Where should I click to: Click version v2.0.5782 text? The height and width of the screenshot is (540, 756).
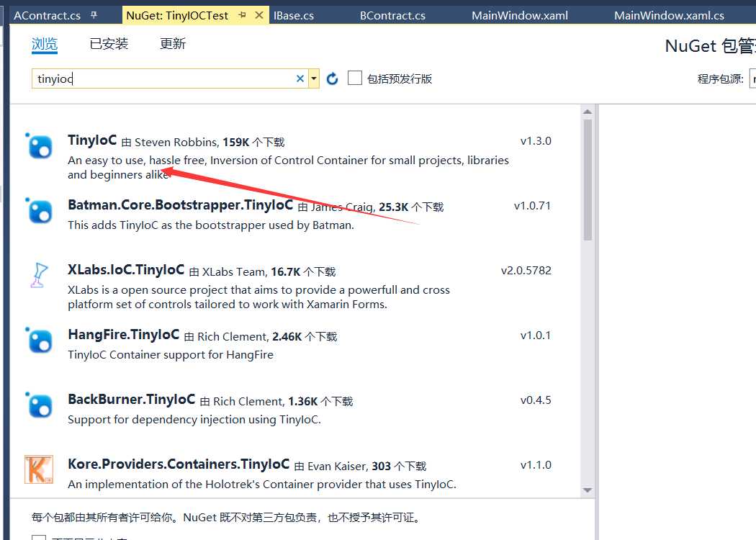pyautogui.click(x=526, y=271)
